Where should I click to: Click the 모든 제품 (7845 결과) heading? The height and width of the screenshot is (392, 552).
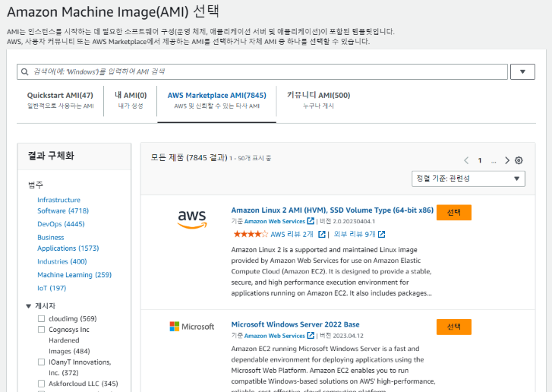pyautogui.click(x=189, y=158)
